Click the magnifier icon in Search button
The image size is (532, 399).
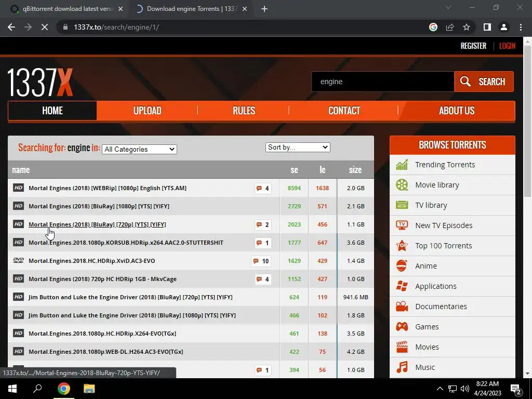pyautogui.click(x=465, y=82)
